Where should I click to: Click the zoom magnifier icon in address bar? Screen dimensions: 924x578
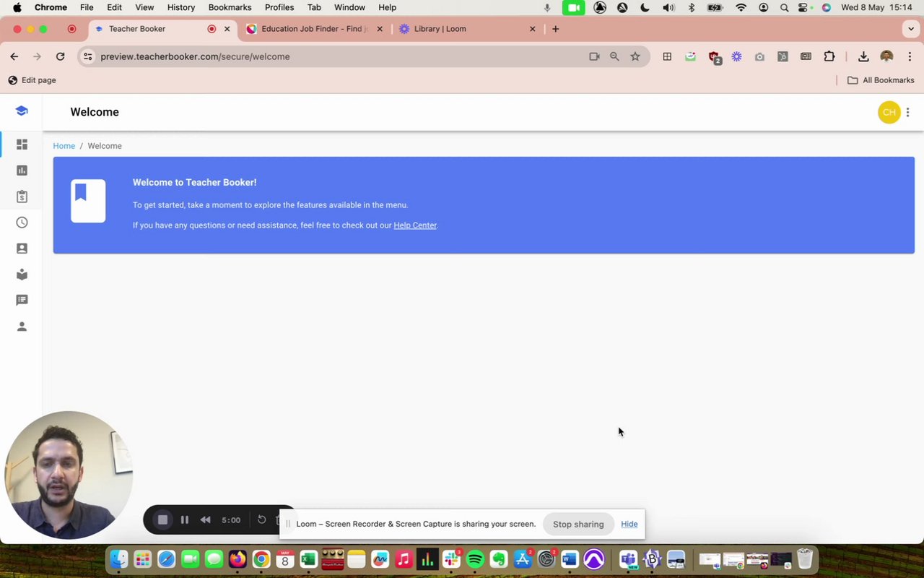pyautogui.click(x=614, y=56)
